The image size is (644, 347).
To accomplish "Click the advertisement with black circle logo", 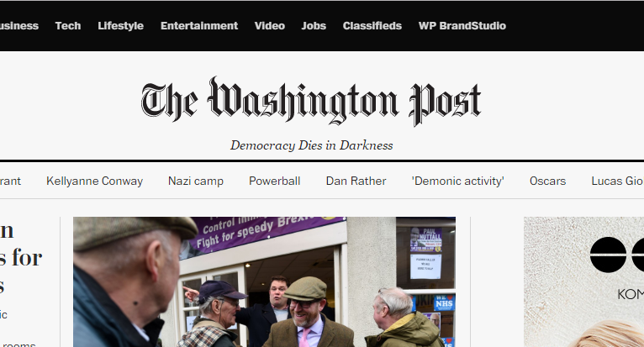I will point(583,281).
